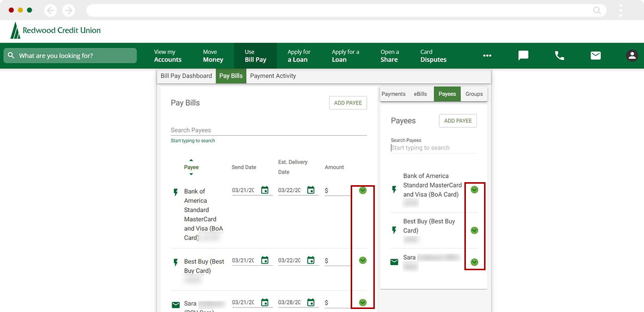This screenshot has height=312, width=644.
Task: Click the envelope icon beside Sara in Pay Bills
Action: [x=176, y=305]
